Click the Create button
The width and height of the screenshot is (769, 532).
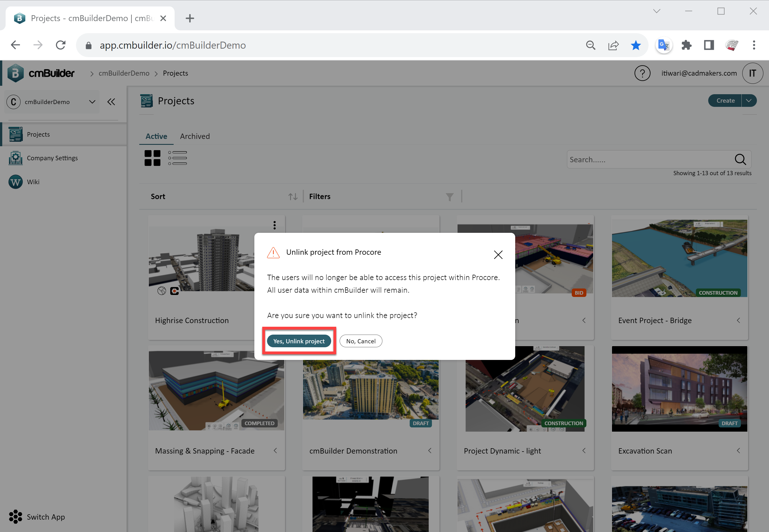[725, 100]
